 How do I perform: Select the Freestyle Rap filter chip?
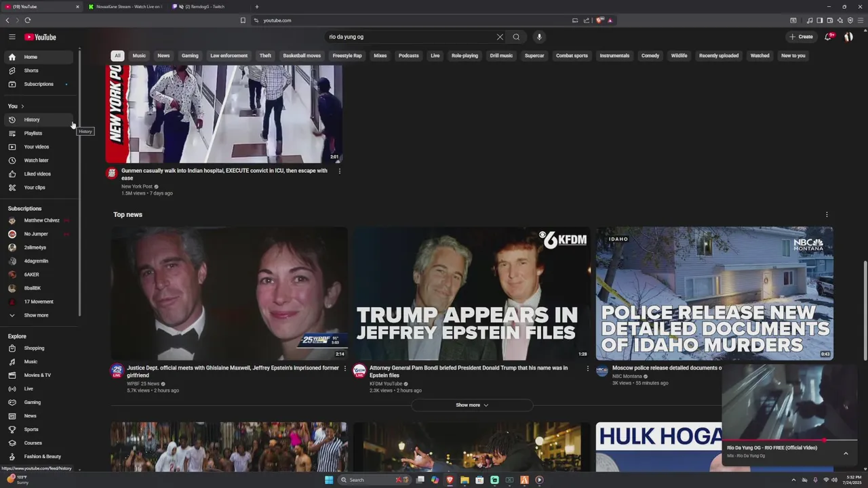pos(347,56)
